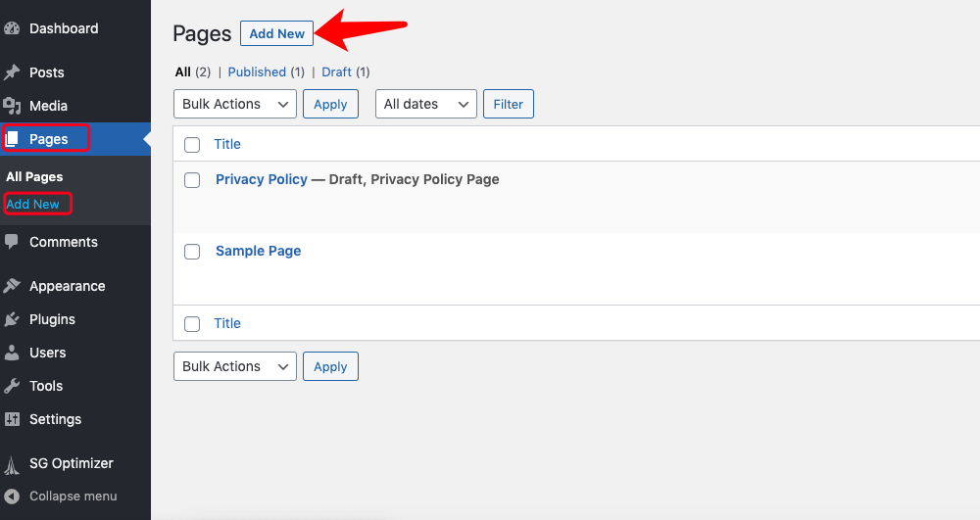Collapse menu using the arrow icon

12,496
